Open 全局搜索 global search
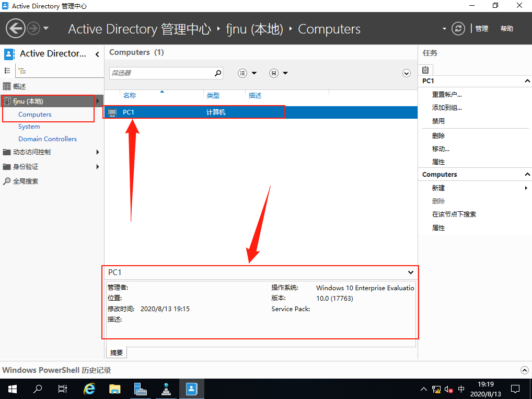 pyautogui.click(x=26, y=181)
